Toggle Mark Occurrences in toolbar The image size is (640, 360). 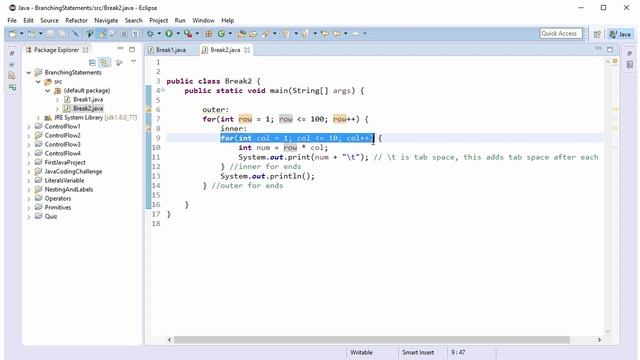(102, 34)
